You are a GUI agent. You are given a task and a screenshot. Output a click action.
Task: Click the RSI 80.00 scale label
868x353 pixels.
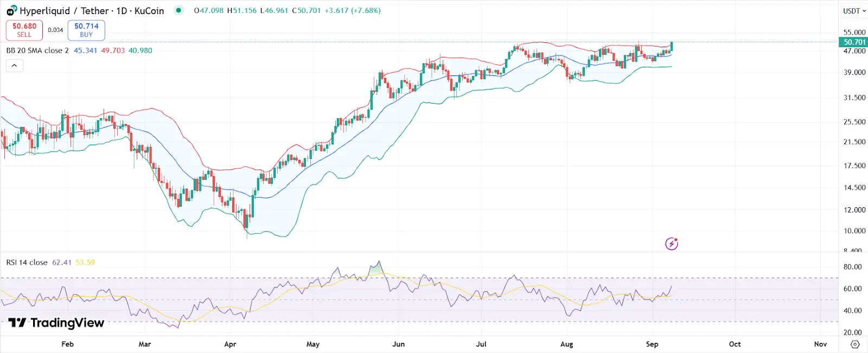853,267
